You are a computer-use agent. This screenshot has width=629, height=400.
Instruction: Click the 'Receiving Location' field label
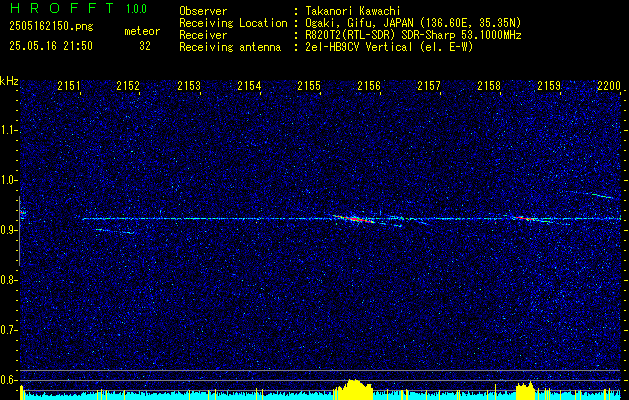coord(233,23)
